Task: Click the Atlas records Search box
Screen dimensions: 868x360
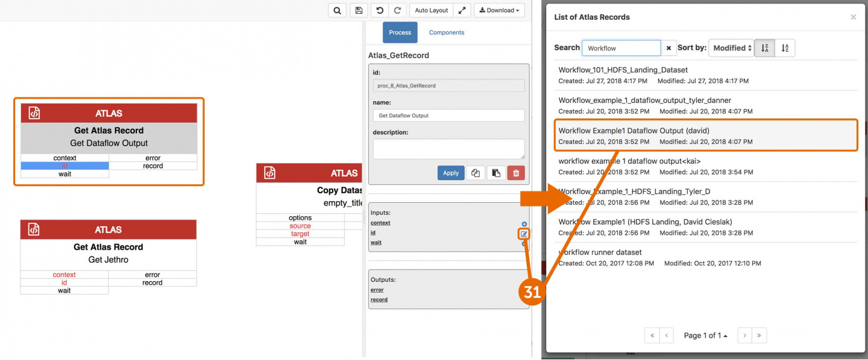Action: click(621, 48)
